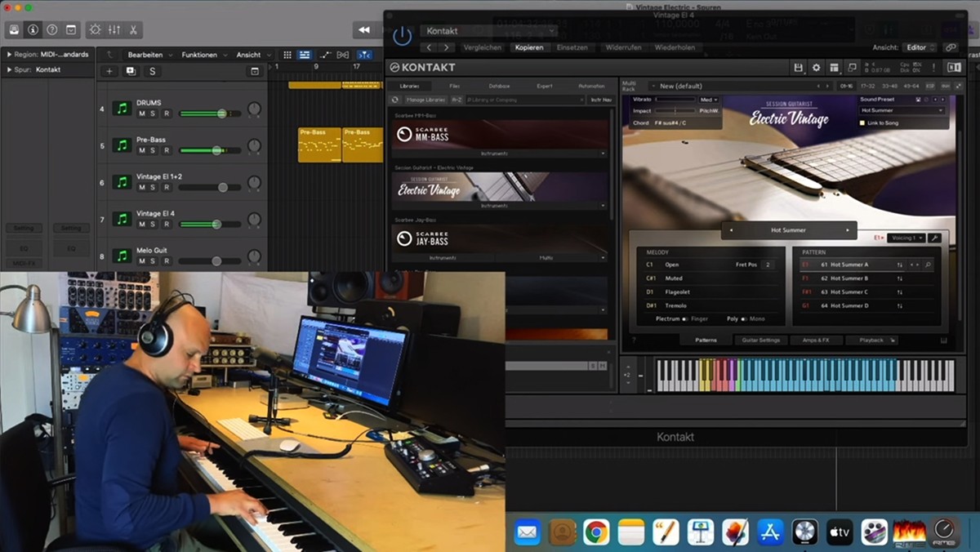Solo the Pre-Bass track
This screenshot has height=552, width=980.
tap(153, 149)
